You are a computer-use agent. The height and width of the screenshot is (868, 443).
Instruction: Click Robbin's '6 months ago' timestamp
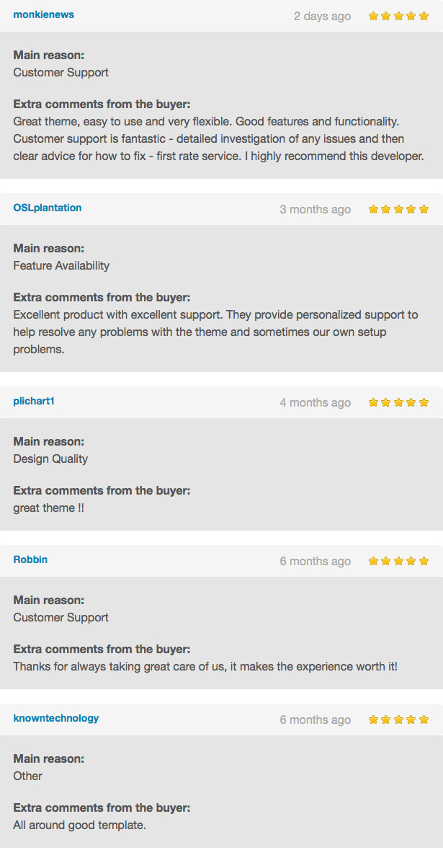tap(315, 561)
